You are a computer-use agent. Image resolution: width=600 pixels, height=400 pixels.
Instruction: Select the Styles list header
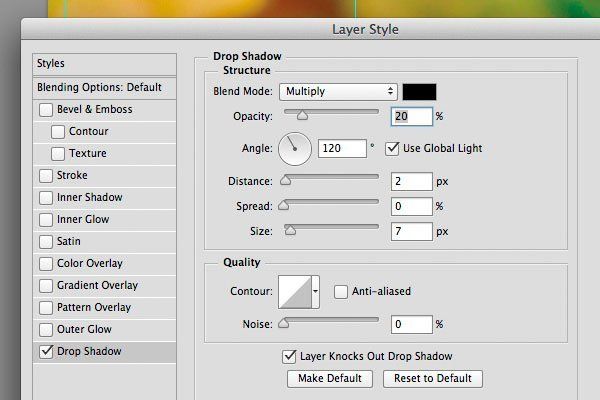tap(104, 64)
